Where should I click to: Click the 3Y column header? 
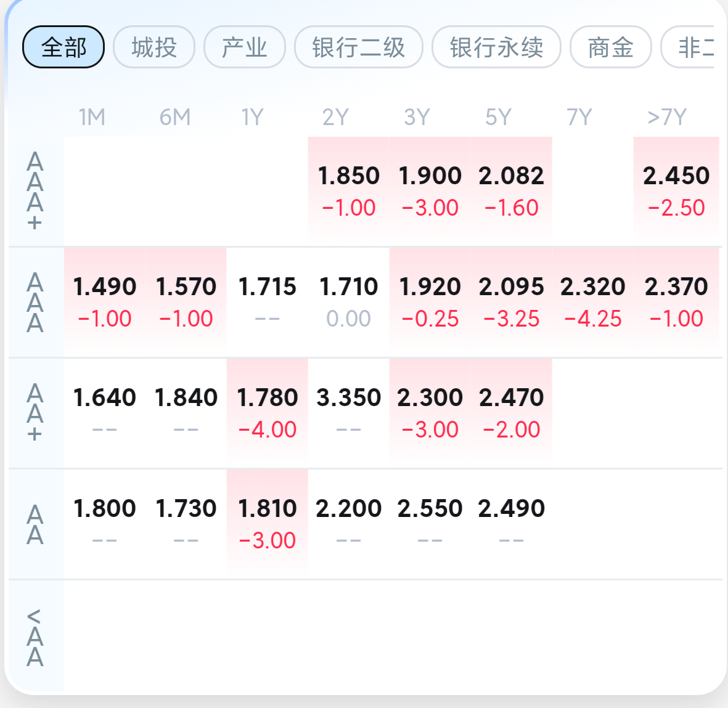tap(417, 117)
